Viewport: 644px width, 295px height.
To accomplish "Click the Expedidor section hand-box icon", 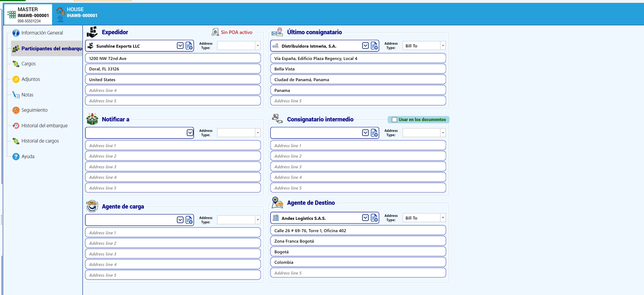I will (x=92, y=32).
